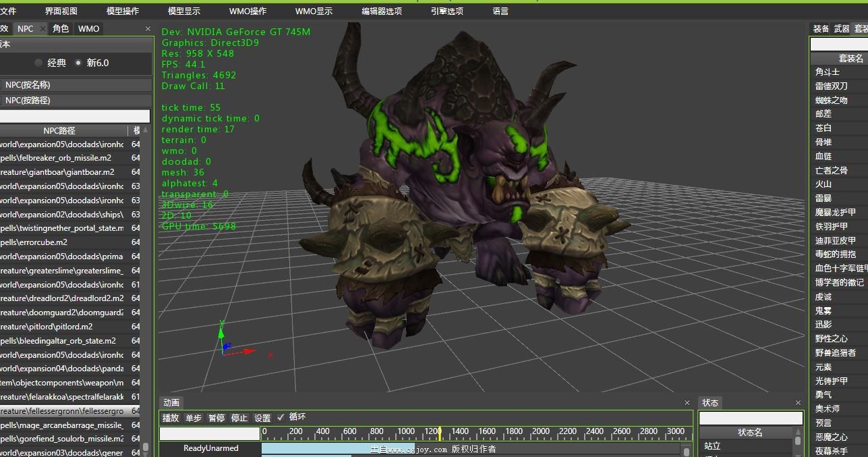Screen dimensions: 868x457
Task: Select the mage_arcanebarrage_missile row
Action: [x=70, y=425]
